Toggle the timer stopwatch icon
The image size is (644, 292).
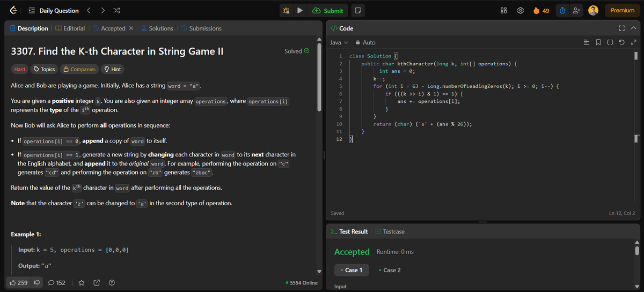point(562,11)
